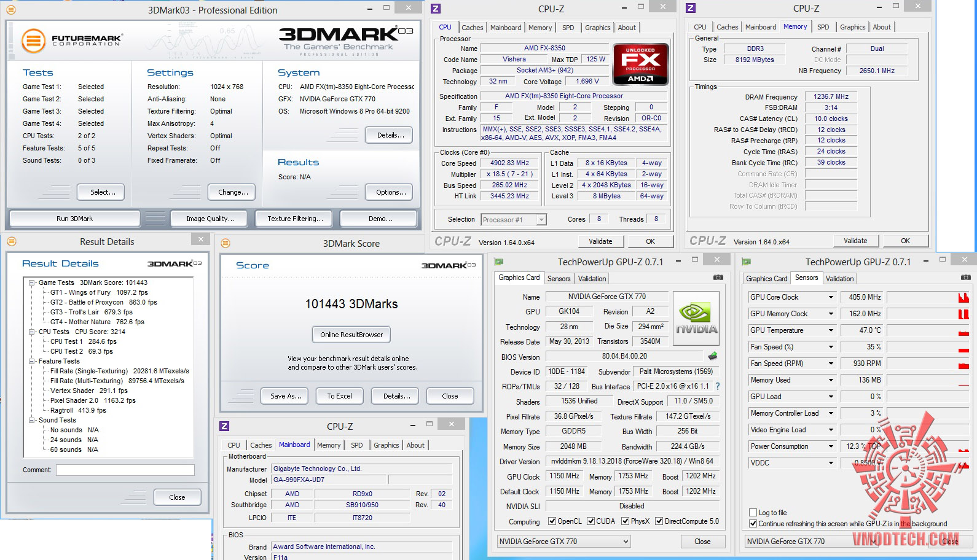This screenshot has width=977, height=560.
Task: Click the CPU-Z icon in the Memory tab window
Action: click(691, 8)
